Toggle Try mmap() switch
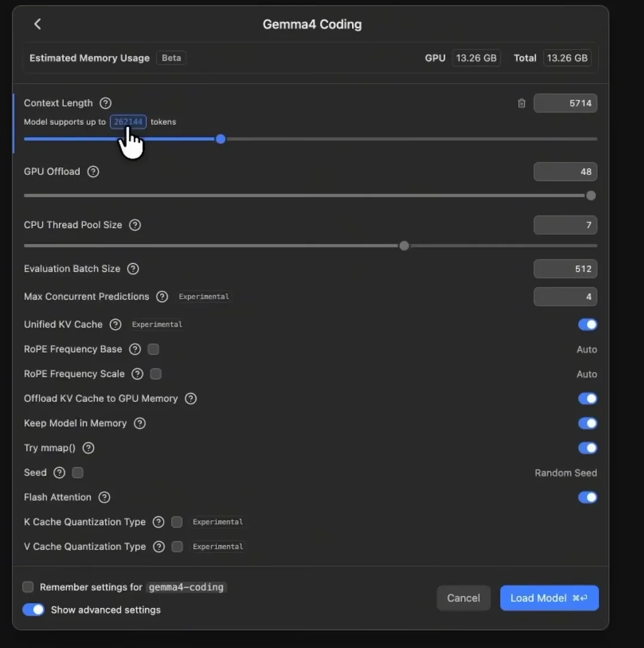This screenshot has height=648, width=644. (587, 448)
